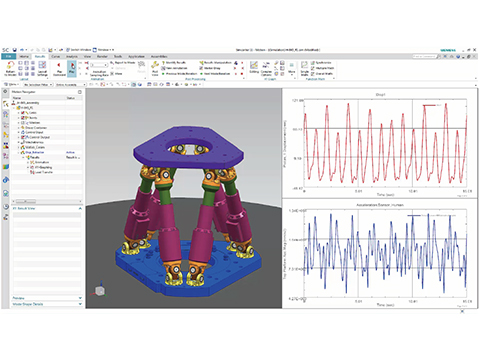Viewport: 480px width, 360px height.
Task: Expand the Animation tree node
Action: click(x=28, y=162)
